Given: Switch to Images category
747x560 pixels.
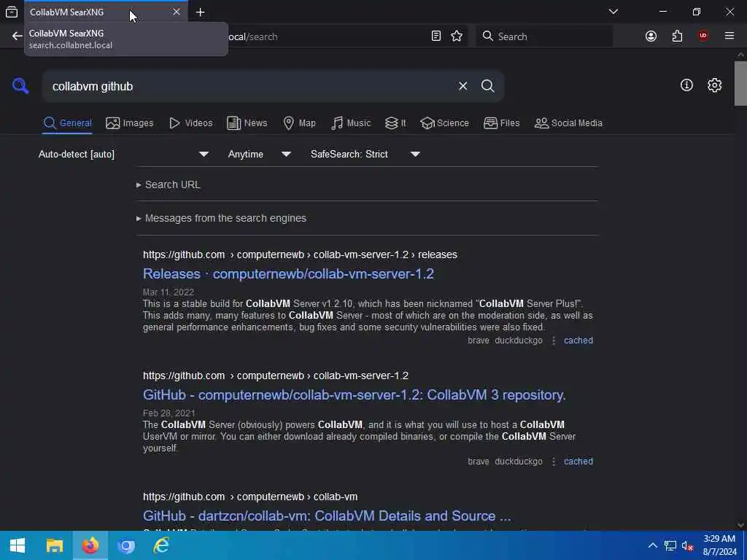Looking at the screenshot, I should tap(130, 122).
